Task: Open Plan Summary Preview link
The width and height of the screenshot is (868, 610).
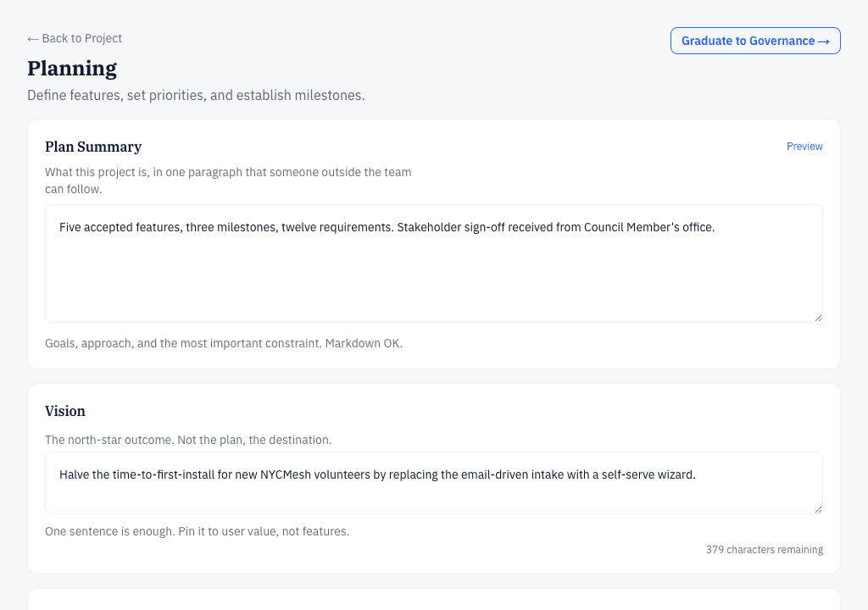Action: [804, 146]
